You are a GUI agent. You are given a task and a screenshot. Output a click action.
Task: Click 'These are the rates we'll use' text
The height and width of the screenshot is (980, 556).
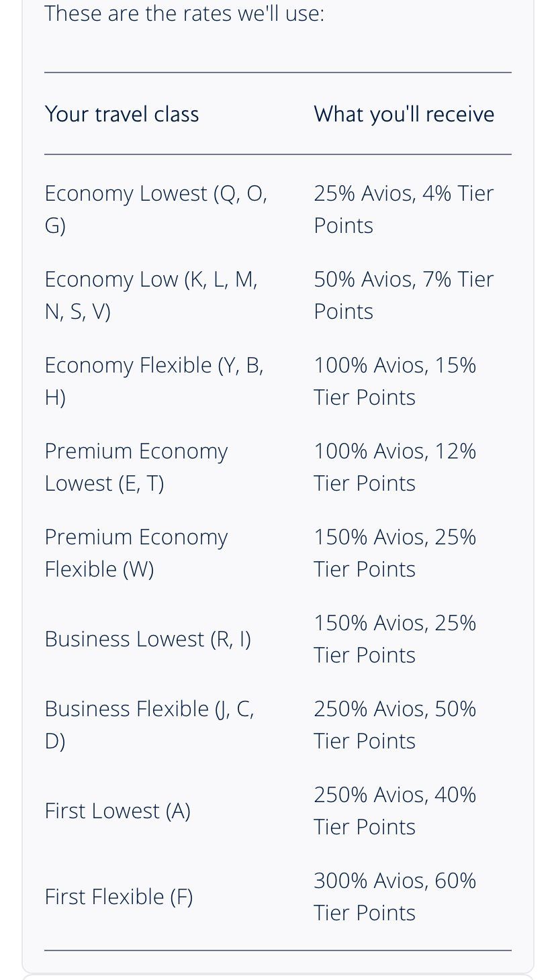click(185, 13)
